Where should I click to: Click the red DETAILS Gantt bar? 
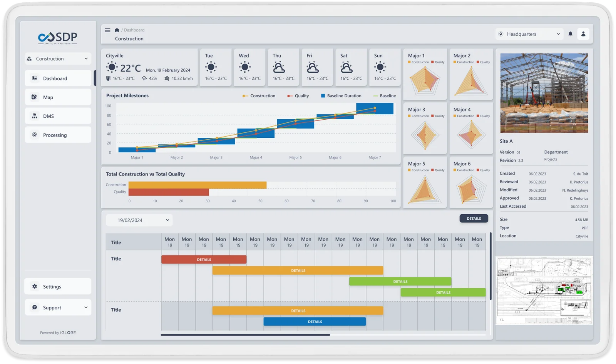click(x=204, y=260)
